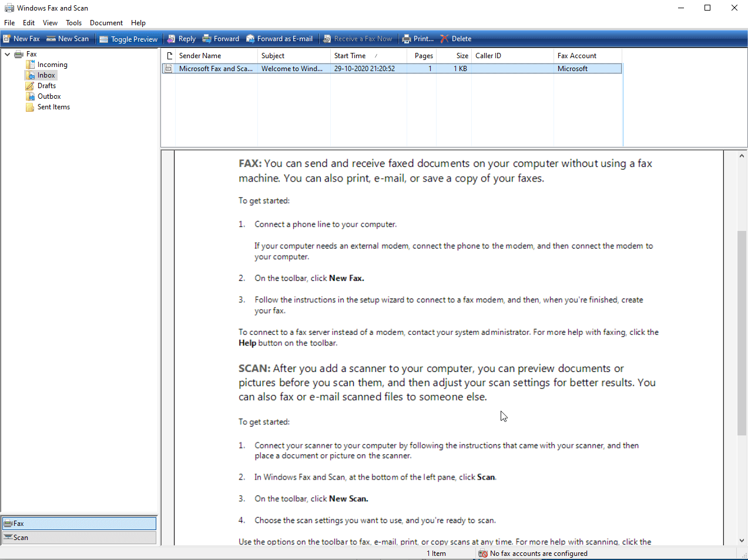748x560 pixels.
Task: Open the Tools menu
Action: pos(73,23)
